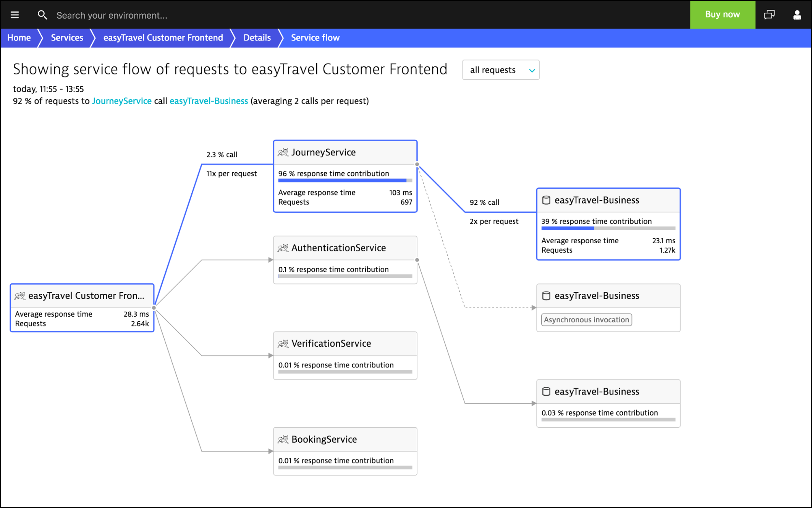Open the hamburger menu icon
Image resolution: width=812 pixels, height=508 pixels.
(15, 15)
